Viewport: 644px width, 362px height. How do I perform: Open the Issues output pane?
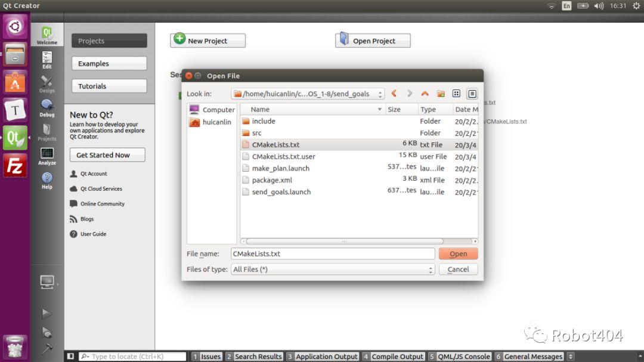click(x=206, y=357)
